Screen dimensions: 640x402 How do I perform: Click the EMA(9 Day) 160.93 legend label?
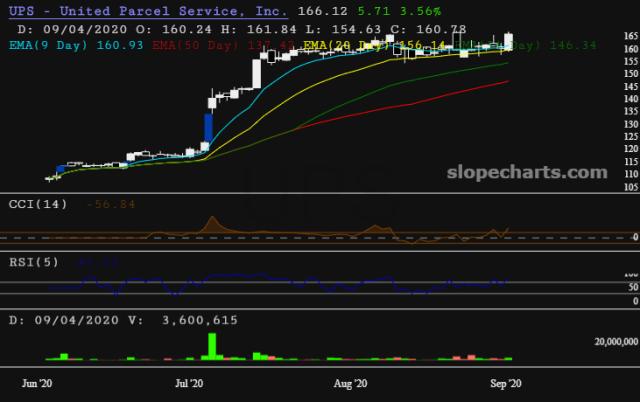click(76, 45)
